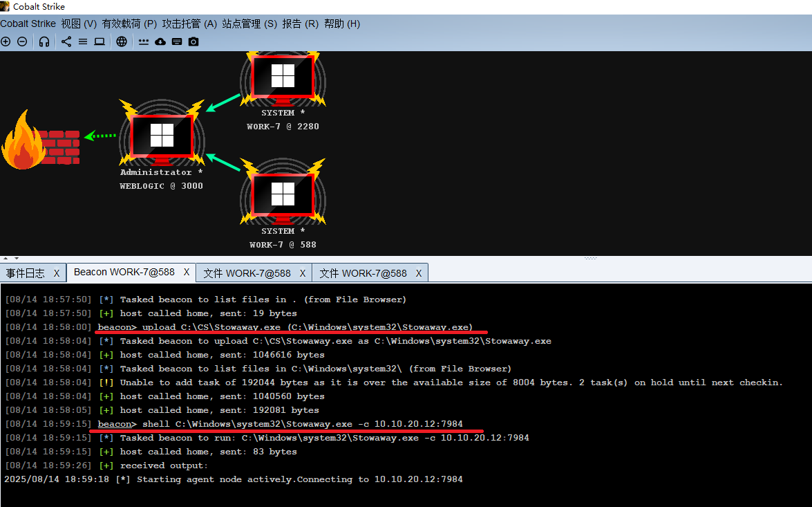The image size is (812, 507).
Task: Close the first 文件 WORK-7@588 tab
Action: click(303, 273)
